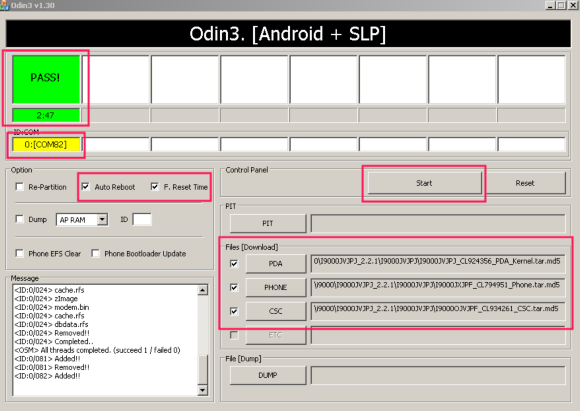This screenshot has height=411, width=580.
Task: Click the CSC file browse button
Action: [276, 311]
